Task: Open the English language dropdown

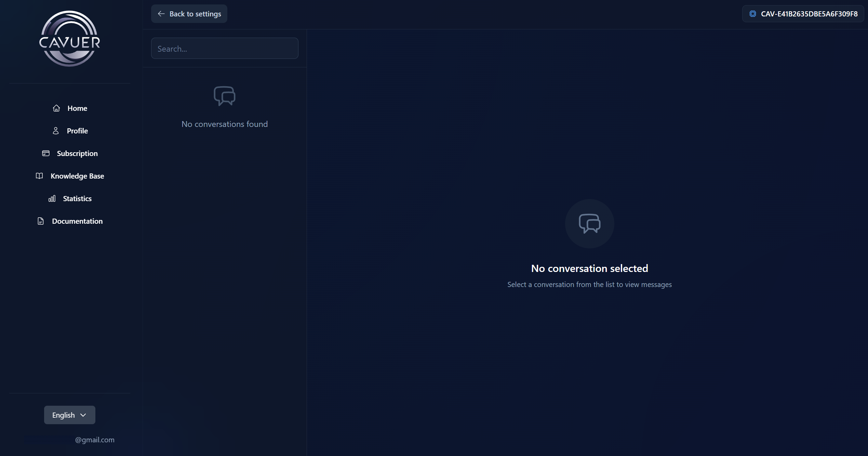Action: tap(69, 415)
